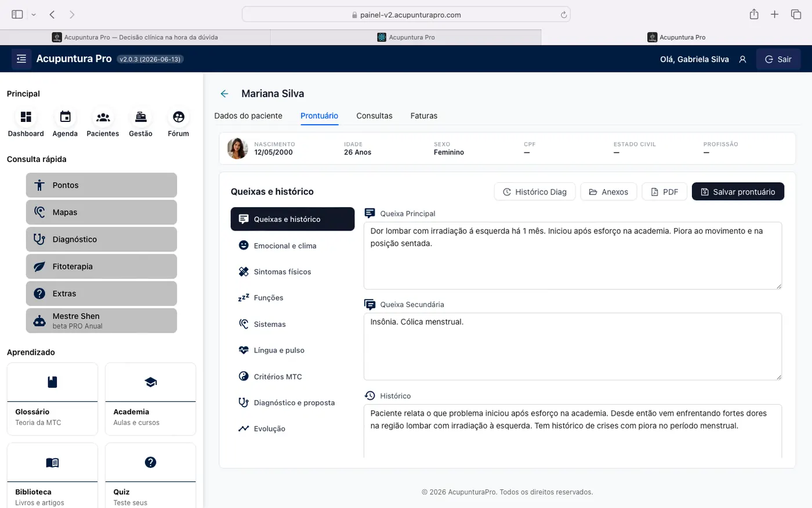Select Sintomas físicos section
Screen dimensions: 812x508
(292, 272)
